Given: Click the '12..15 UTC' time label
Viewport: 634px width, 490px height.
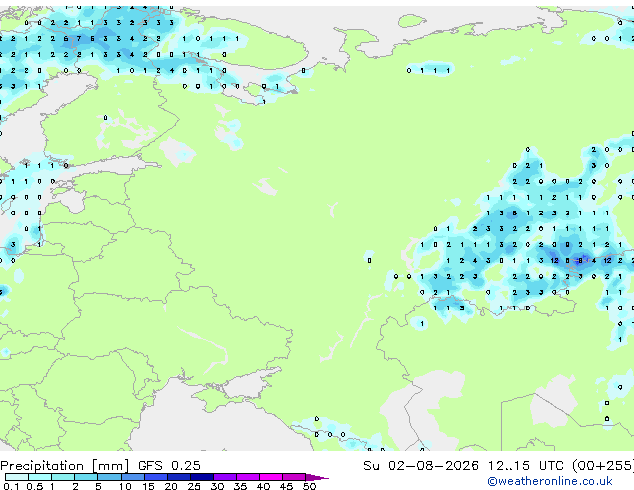Looking at the screenshot, I should 526,465.
